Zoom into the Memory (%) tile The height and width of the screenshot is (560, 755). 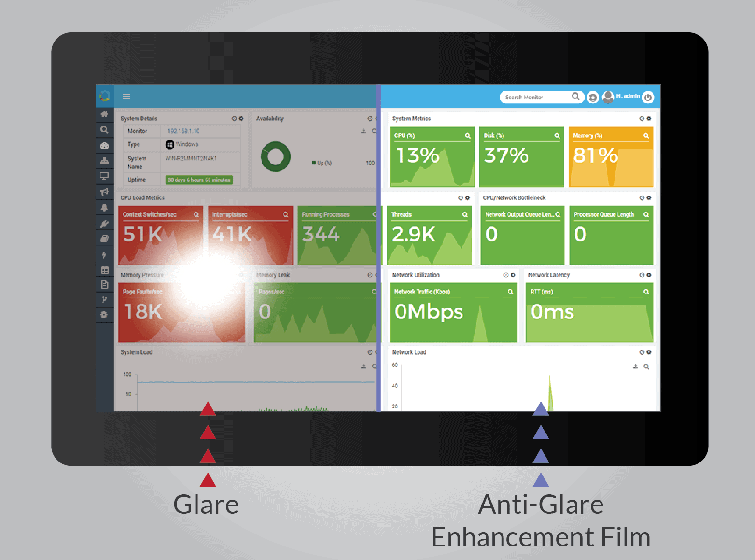646,136
